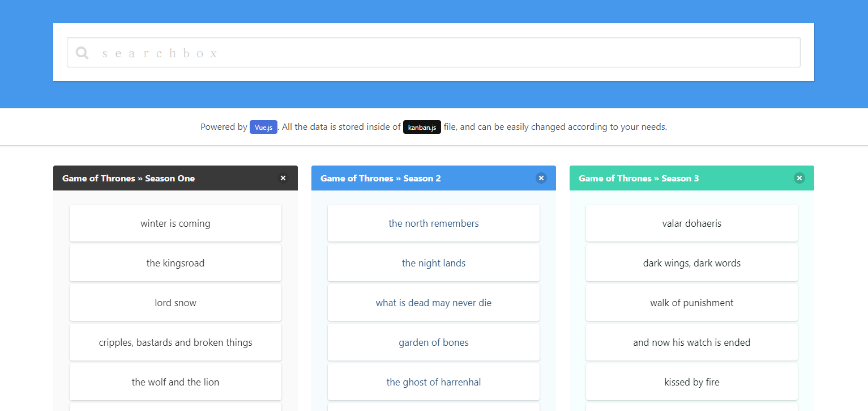Click 'the ghost of harrenhal' card
Screen dimensions: 868x411
pos(433,382)
